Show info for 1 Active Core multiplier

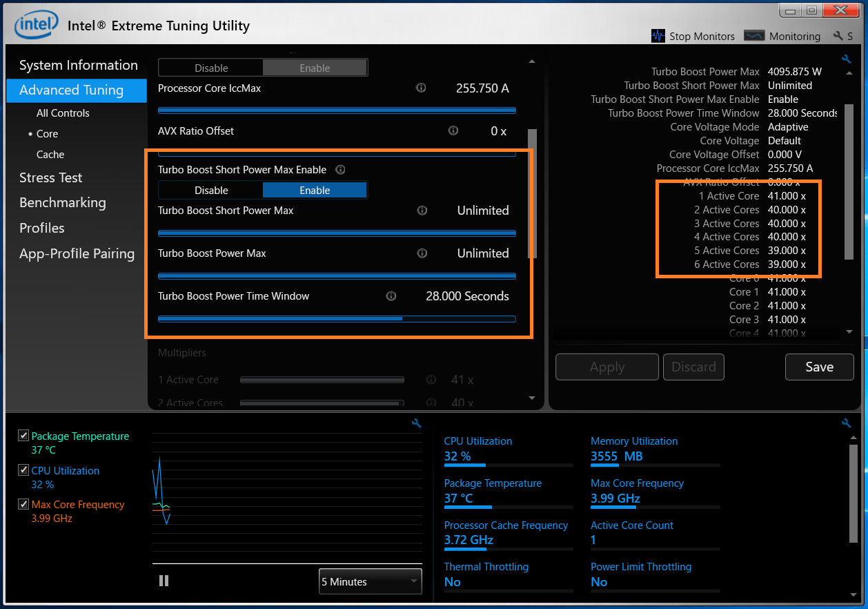(x=431, y=380)
